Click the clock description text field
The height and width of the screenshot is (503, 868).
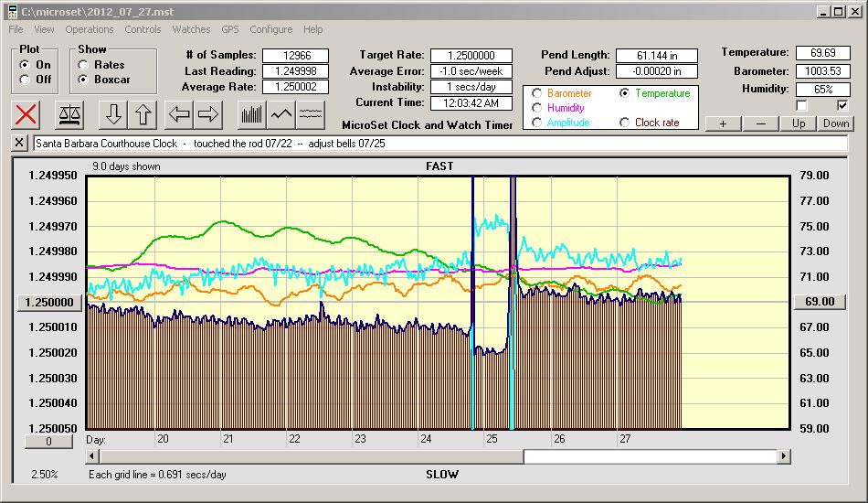click(439, 144)
